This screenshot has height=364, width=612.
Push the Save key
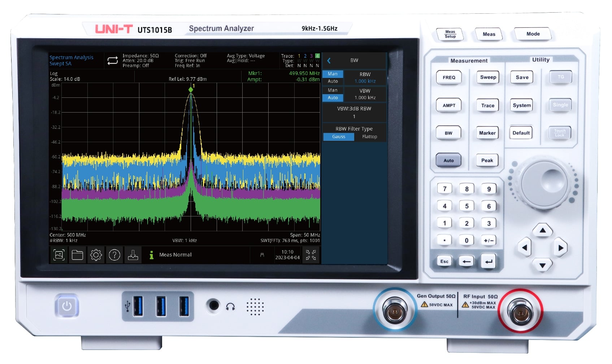coord(522,77)
